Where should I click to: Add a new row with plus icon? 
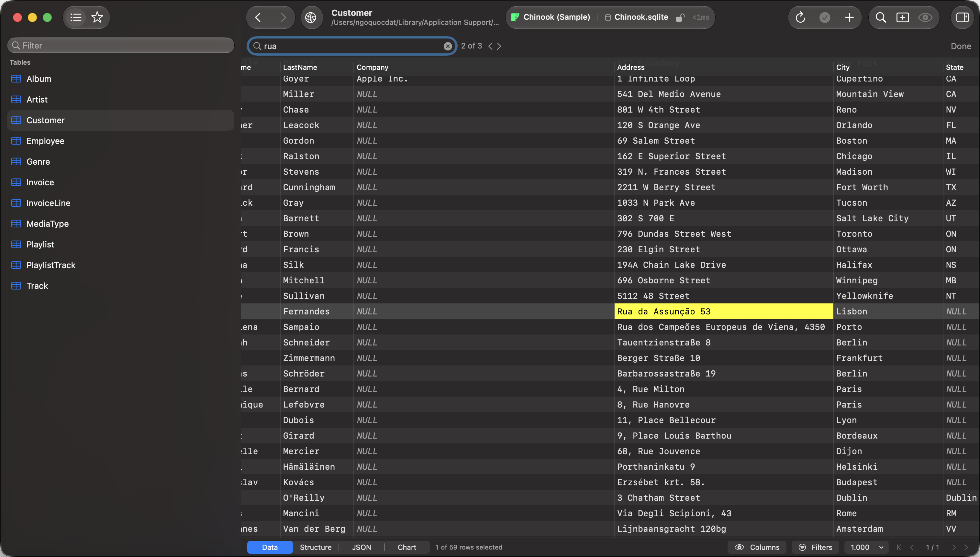click(x=849, y=17)
